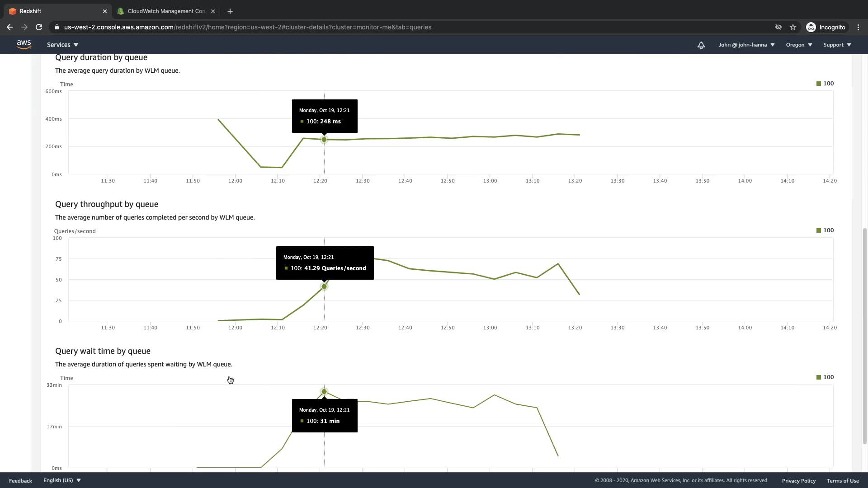Toggle queue 100 legend in wait time chart
868x488 pixels.
tap(825, 377)
